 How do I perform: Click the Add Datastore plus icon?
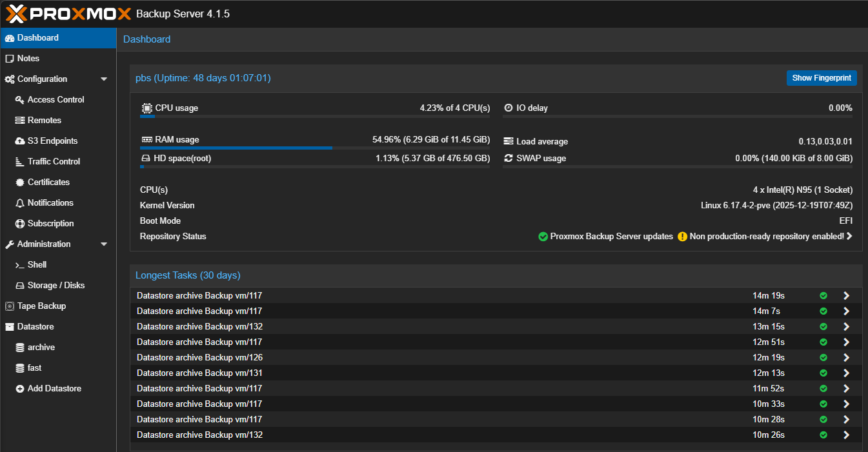pyautogui.click(x=20, y=389)
